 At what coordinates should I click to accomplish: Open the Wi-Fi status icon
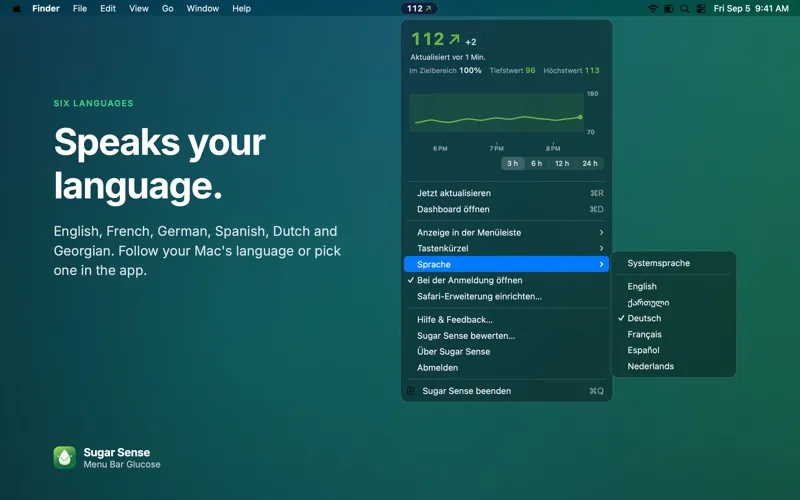[x=653, y=9]
